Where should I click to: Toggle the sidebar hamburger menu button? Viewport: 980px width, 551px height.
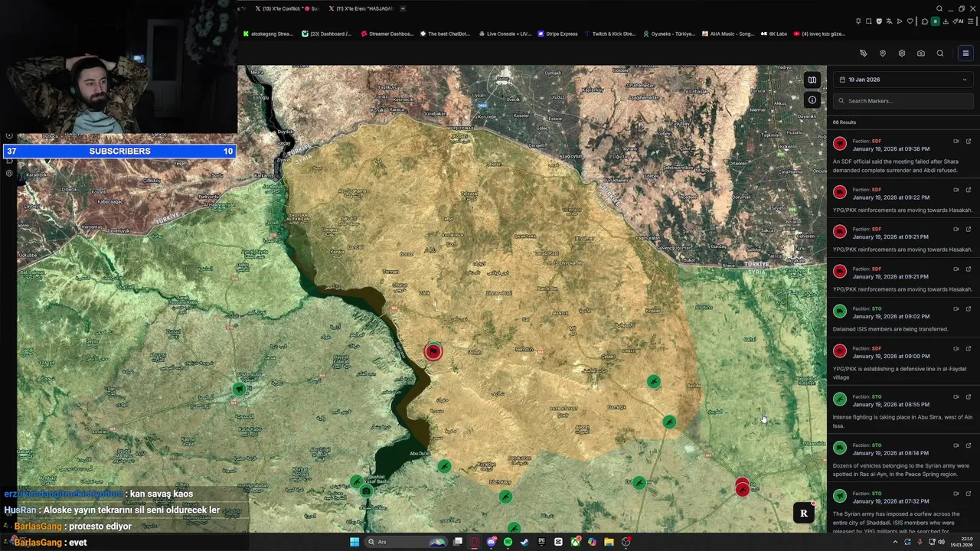965,54
